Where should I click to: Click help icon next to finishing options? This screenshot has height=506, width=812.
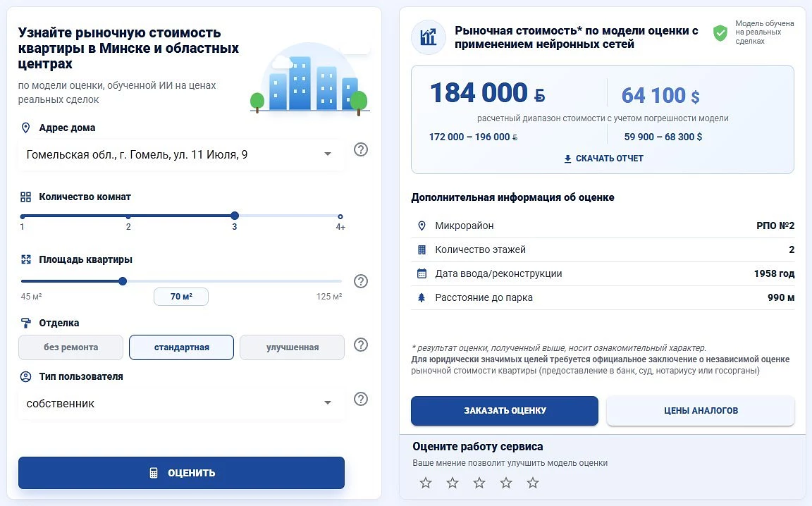pos(360,345)
